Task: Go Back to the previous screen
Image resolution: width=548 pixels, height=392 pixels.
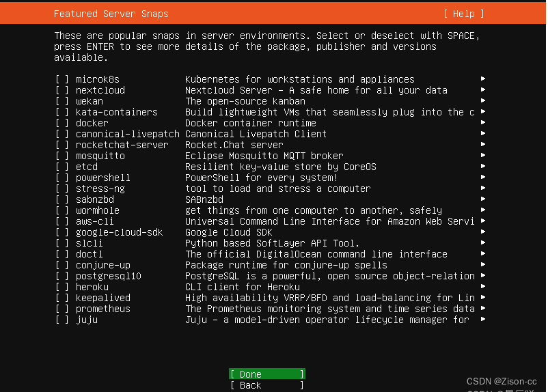Action: 267,385
